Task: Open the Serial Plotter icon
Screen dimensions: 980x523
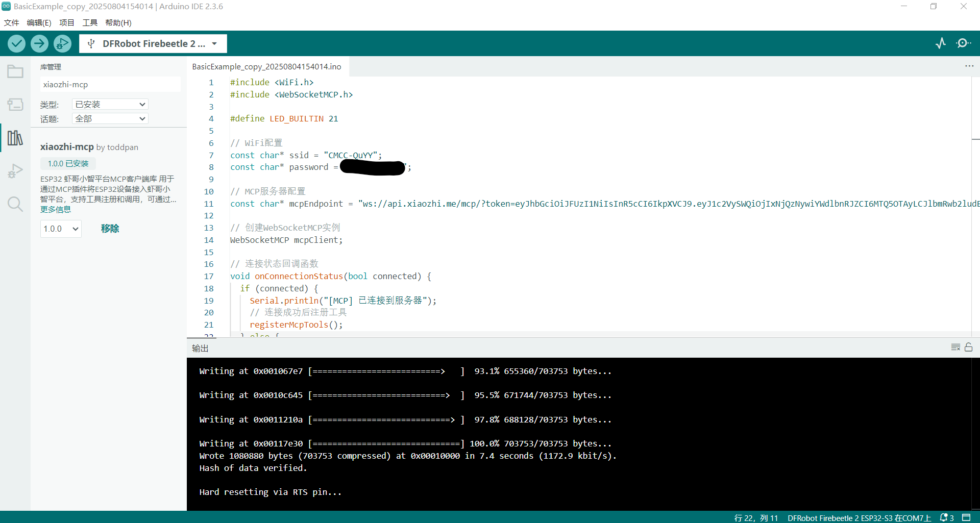Action: coord(941,43)
